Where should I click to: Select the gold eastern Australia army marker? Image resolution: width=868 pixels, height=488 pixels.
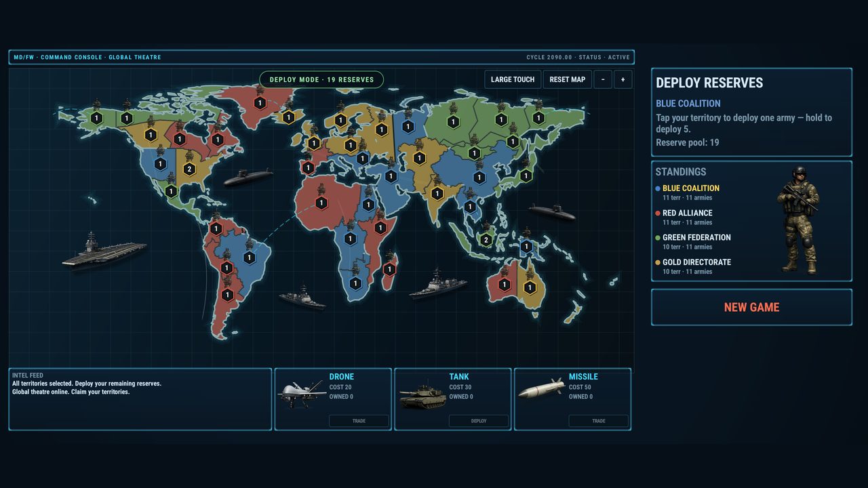coord(530,287)
